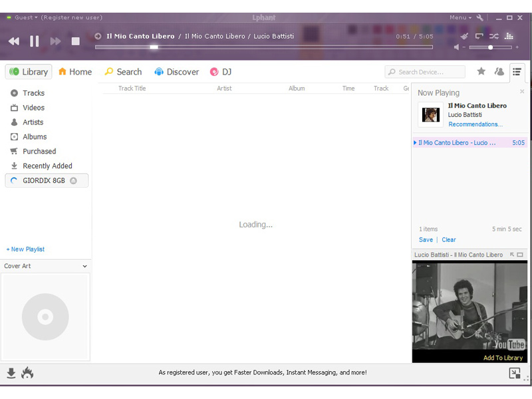The width and height of the screenshot is (532, 399).
Task: Toggle the Now Playing list panel
Action: click(x=517, y=72)
